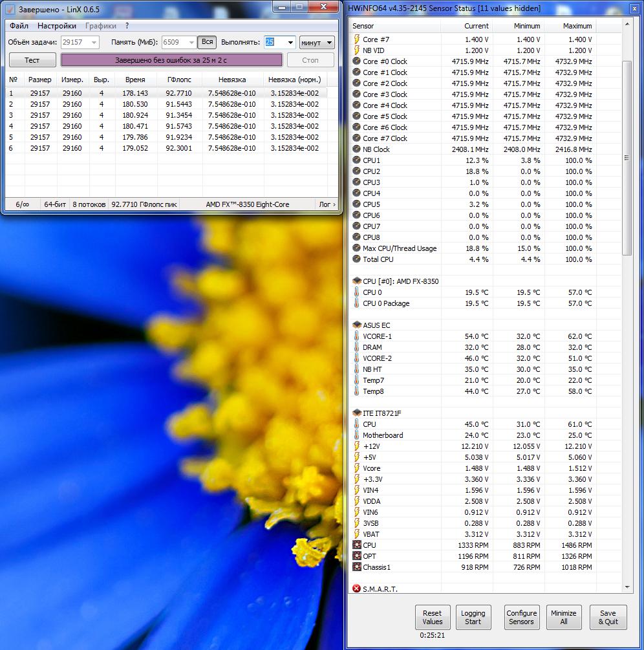Click the Motherboard thermometer icon

(x=356, y=435)
